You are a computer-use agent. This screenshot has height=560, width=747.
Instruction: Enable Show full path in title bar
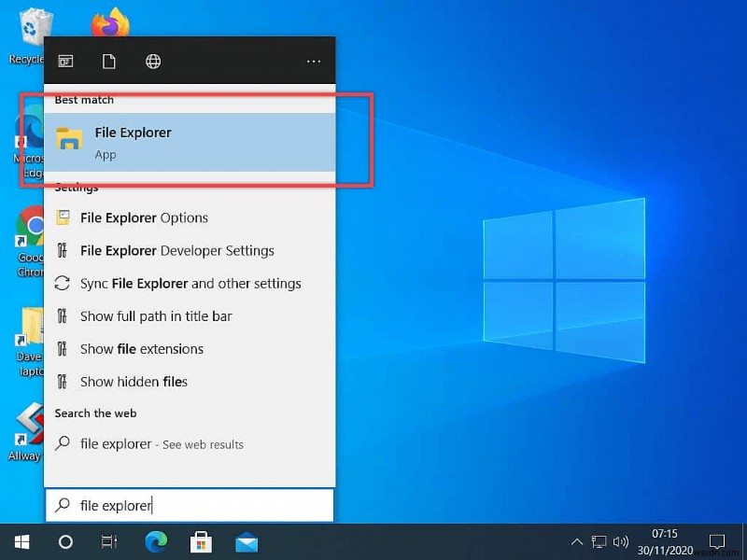(x=155, y=315)
